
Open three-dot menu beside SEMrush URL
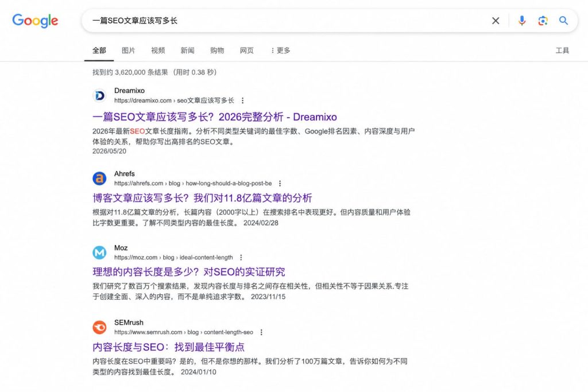point(261,332)
